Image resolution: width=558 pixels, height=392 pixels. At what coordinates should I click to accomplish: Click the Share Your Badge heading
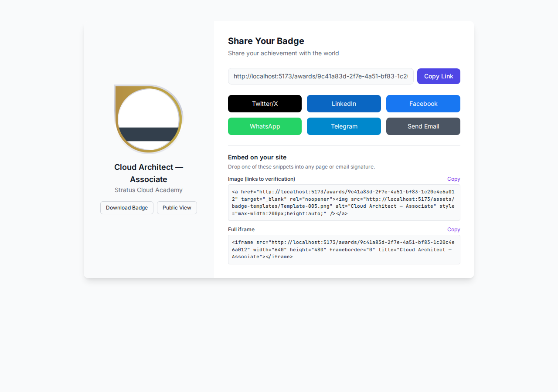pos(266,41)
